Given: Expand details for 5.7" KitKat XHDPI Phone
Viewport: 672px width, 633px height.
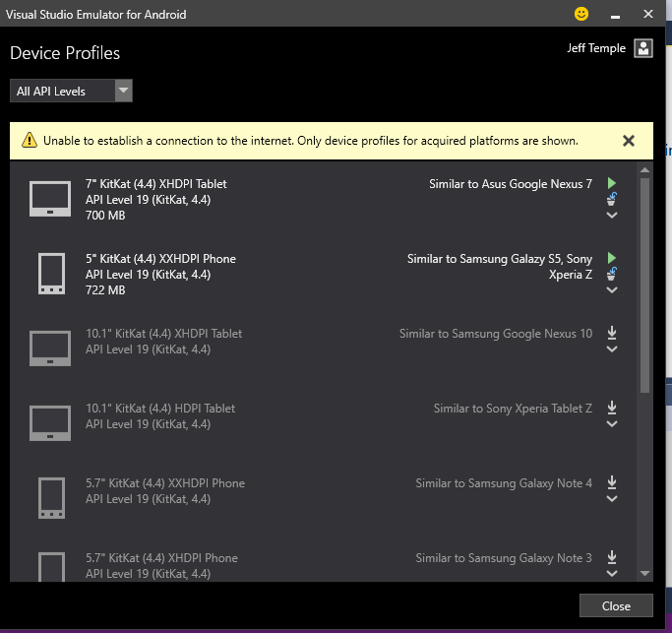Looking at the screenshot, I should coord(612,573).
